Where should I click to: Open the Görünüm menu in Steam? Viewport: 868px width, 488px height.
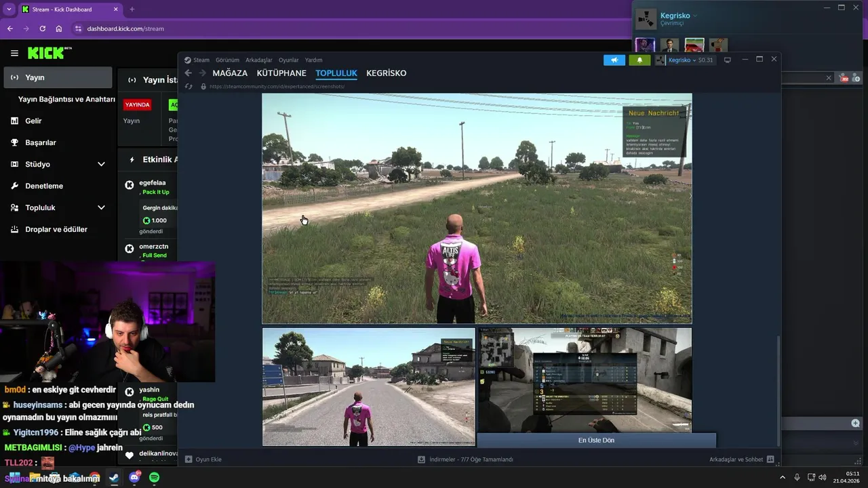coord(227,60)
